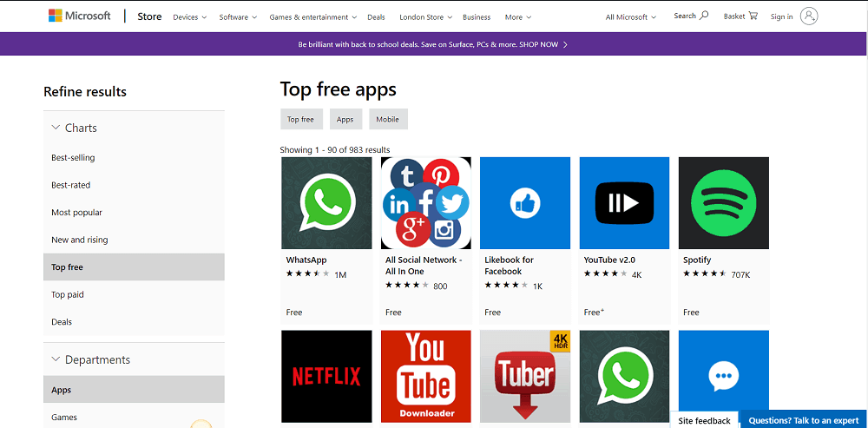
Task: Expand the More menu
Action: click(517, 17)
